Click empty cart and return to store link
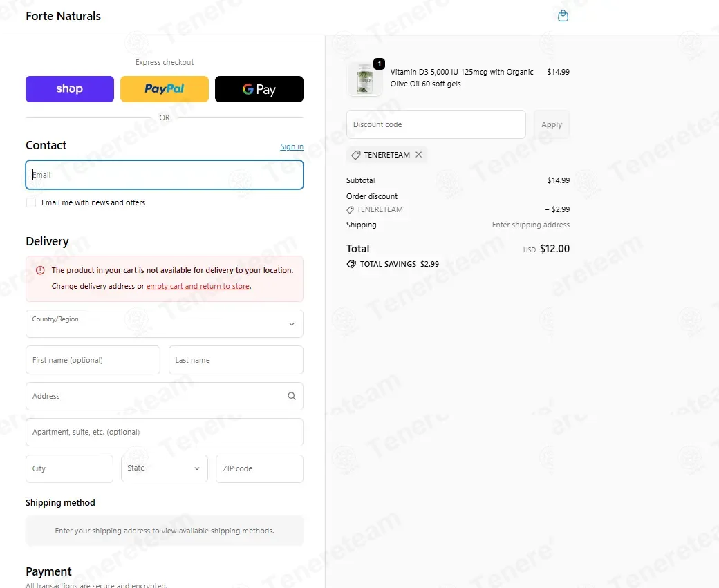Image resolution: width=719 pixels, height=588 pixels. 198,286
